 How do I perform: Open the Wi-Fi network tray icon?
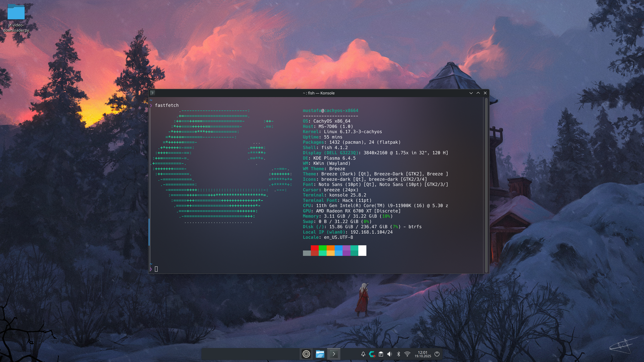[407, 354]
